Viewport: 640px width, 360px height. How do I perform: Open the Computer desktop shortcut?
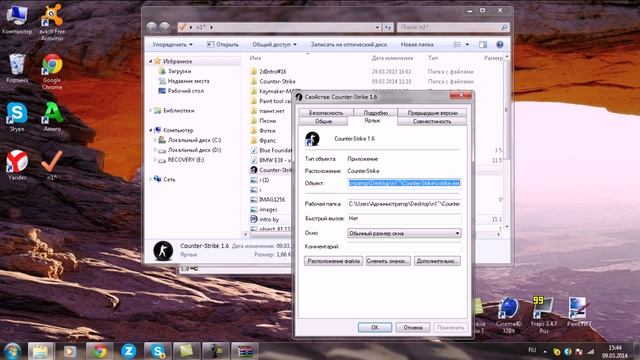[17, 20]
